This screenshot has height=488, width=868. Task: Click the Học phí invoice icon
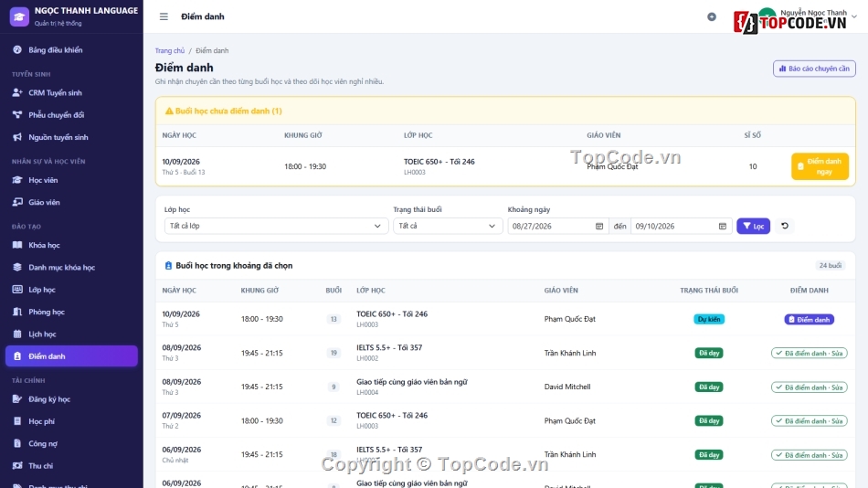[x=17, y=421]
